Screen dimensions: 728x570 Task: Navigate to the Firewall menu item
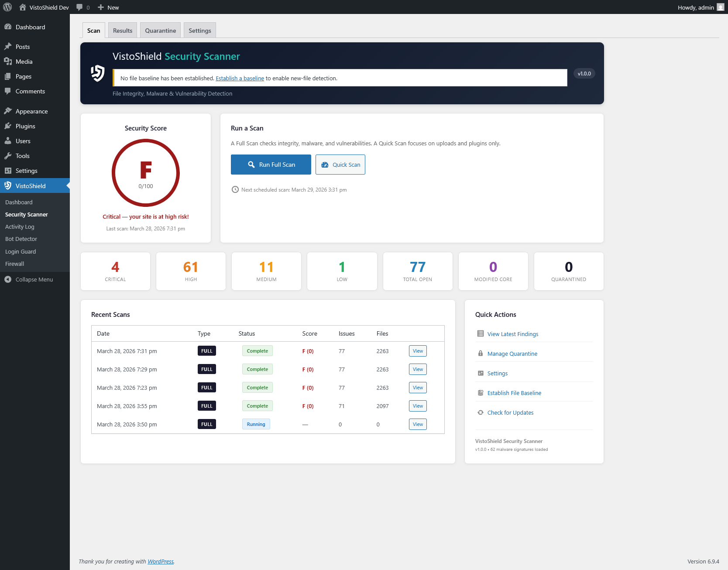tap(14, 264)
